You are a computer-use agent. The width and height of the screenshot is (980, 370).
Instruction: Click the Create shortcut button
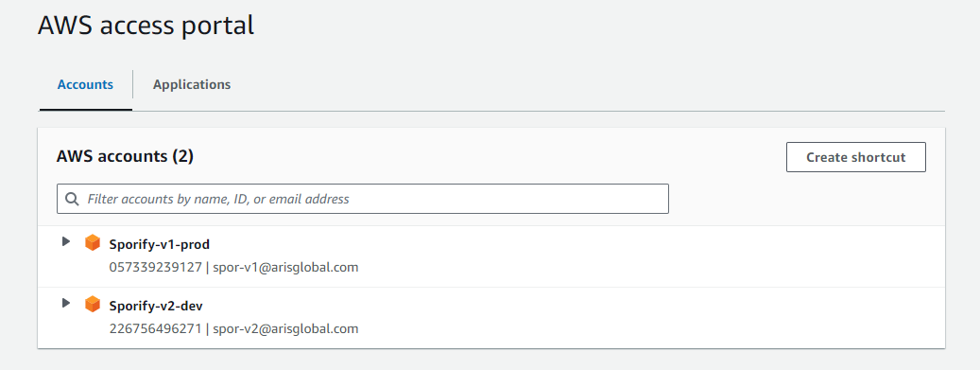pos(855,157)
